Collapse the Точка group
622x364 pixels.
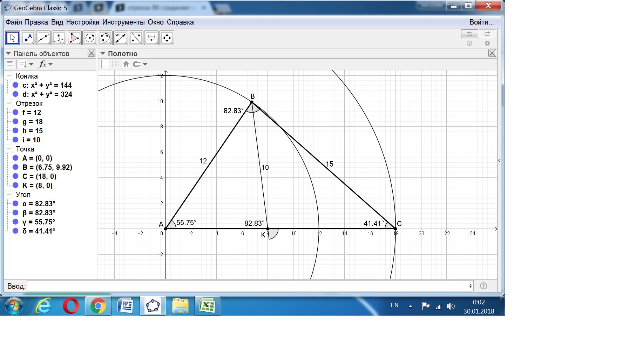pos(9,149)
